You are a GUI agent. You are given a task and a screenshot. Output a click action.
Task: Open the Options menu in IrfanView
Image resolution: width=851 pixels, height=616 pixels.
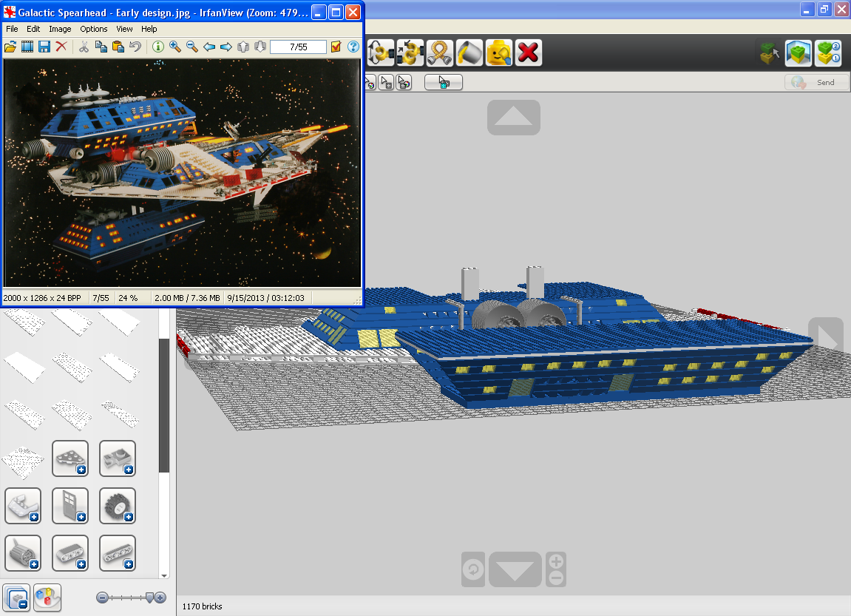click(94, 30)
